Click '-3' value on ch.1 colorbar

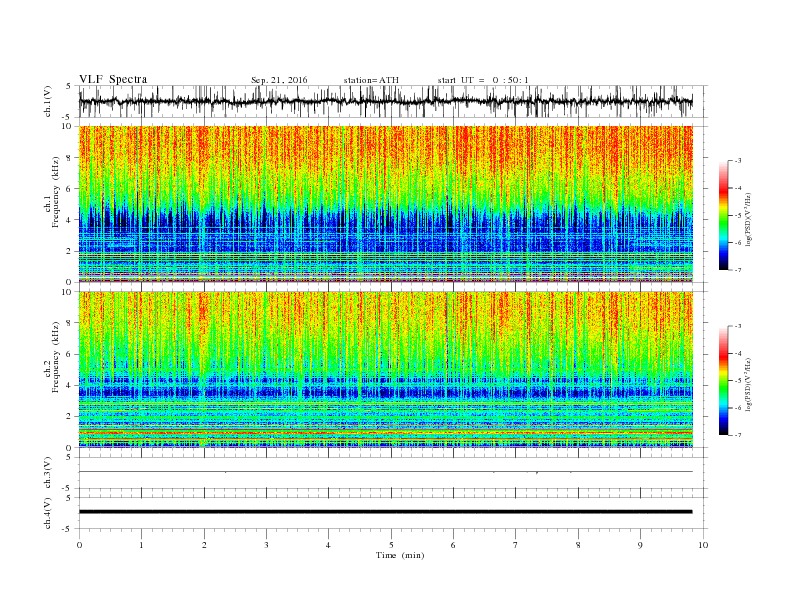point(737,161)
